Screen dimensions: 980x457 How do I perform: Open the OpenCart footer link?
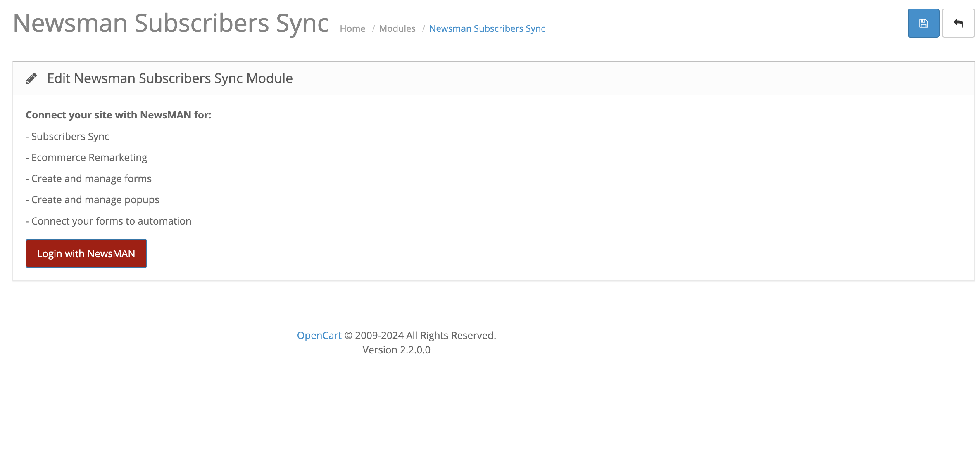[x=319, y=335]
